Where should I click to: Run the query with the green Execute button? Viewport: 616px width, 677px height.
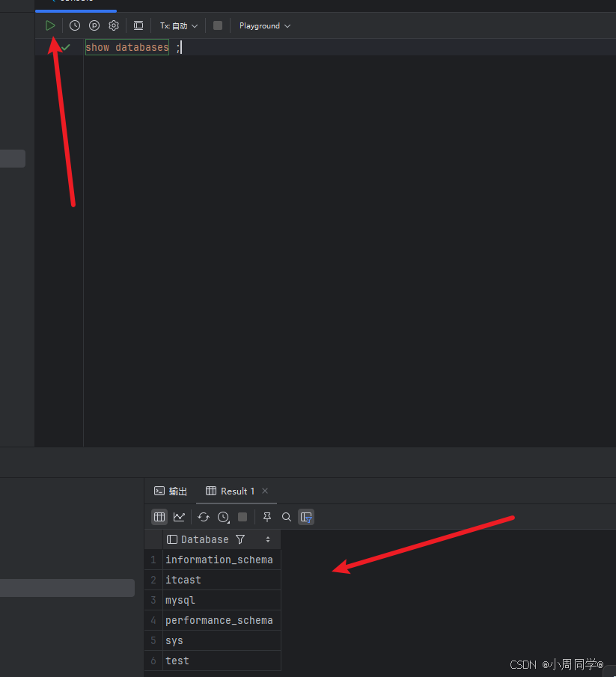pos(50,26)
